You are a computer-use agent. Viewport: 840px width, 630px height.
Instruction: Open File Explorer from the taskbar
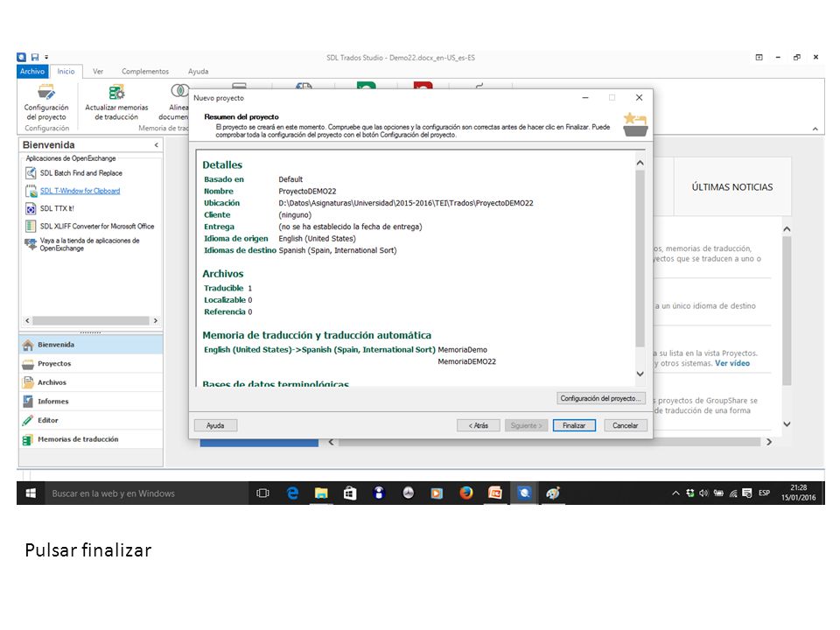[321, 493]
